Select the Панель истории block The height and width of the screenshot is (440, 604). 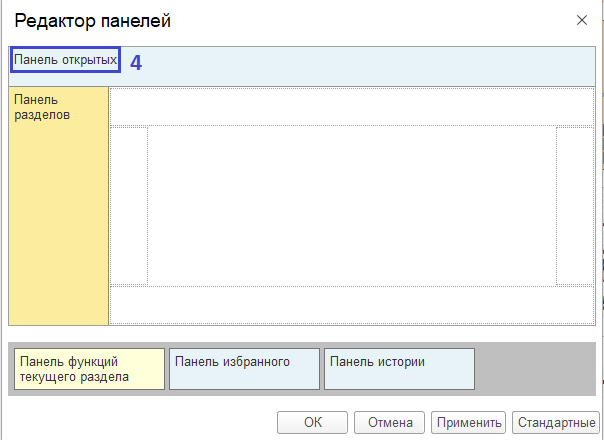pos(398,368)
